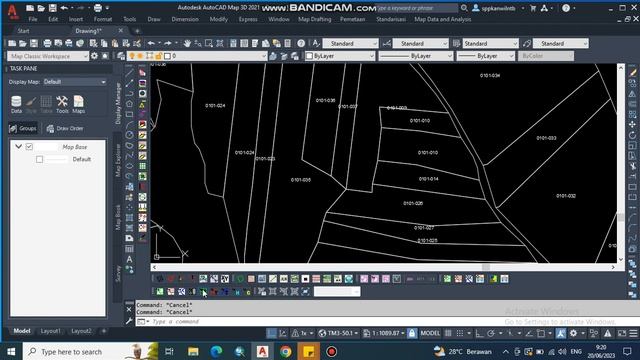
Task: Open the Tools icon in Task Pane
Action: 62,104
